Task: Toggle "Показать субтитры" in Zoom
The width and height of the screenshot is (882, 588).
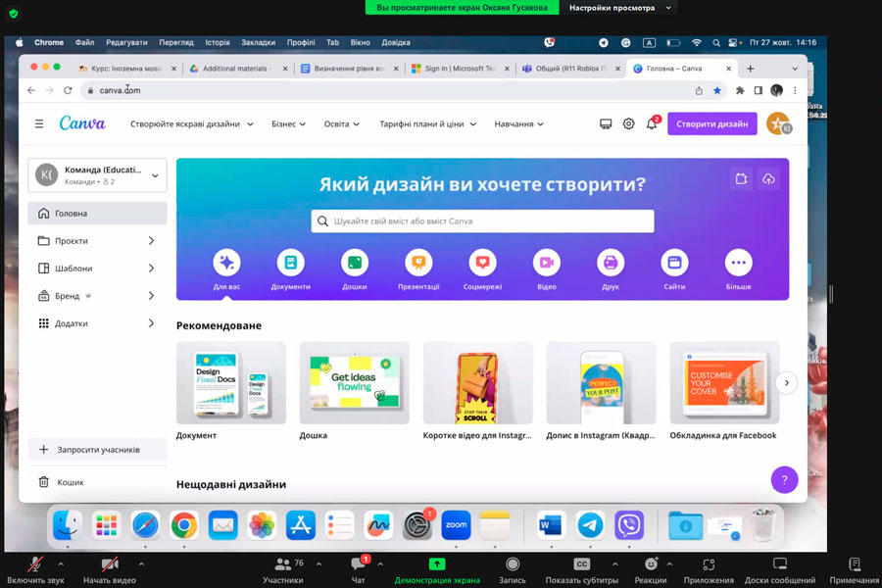Action: tap(581, 570)
